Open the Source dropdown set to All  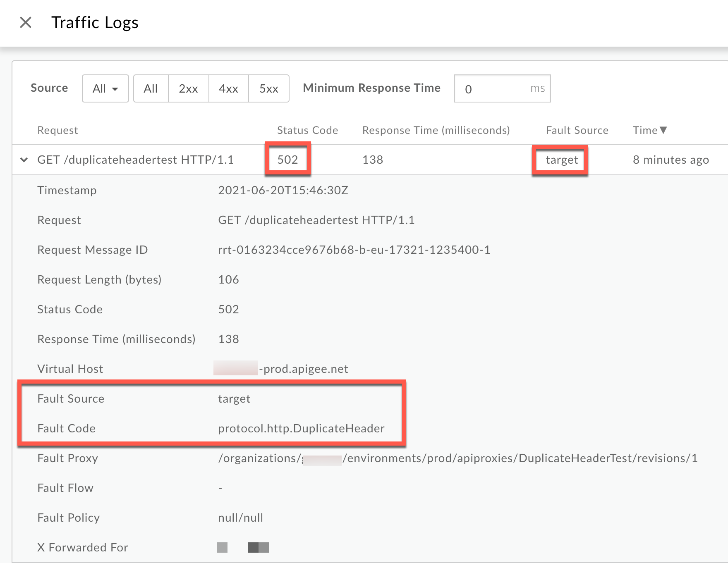click(105, 88)
